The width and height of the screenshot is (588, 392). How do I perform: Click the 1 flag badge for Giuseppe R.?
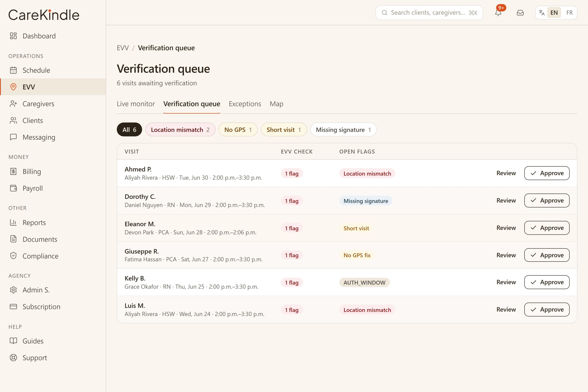[292, 255]
